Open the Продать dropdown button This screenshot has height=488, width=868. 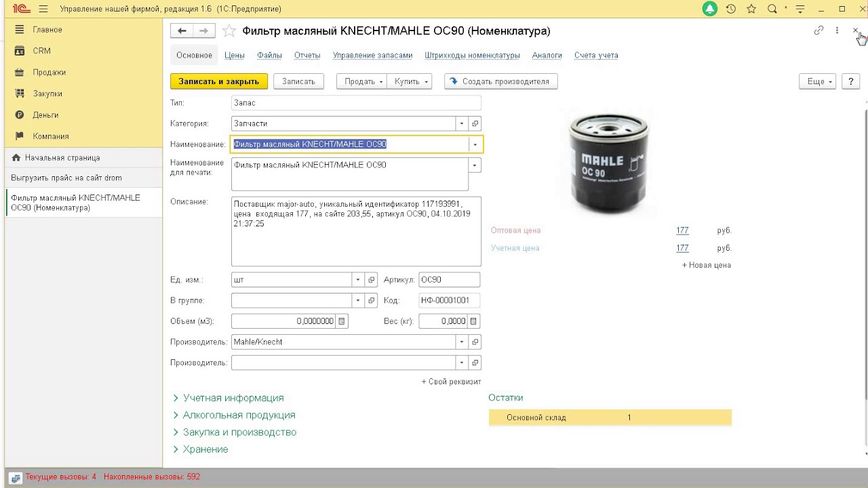click(x=361, y=81)
